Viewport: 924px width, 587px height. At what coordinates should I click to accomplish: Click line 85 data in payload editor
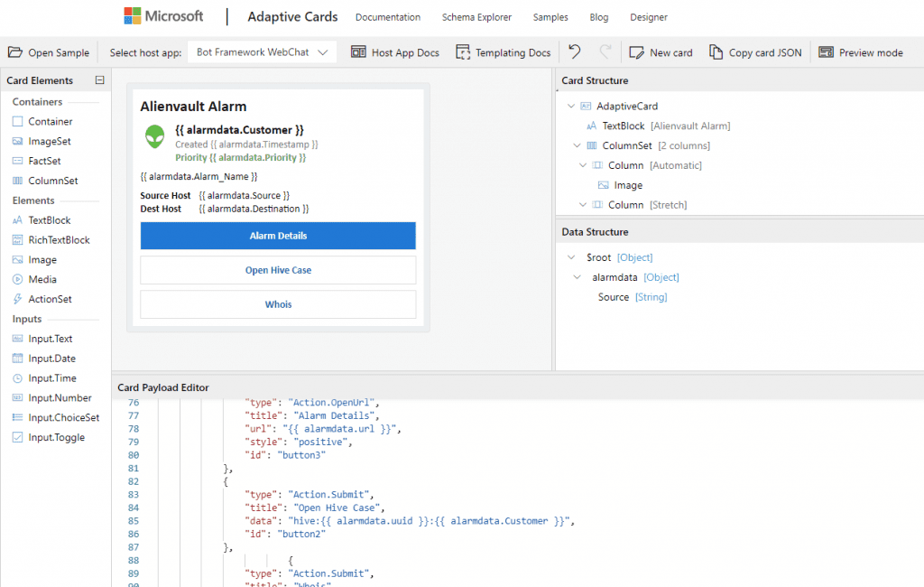[410, 521]
